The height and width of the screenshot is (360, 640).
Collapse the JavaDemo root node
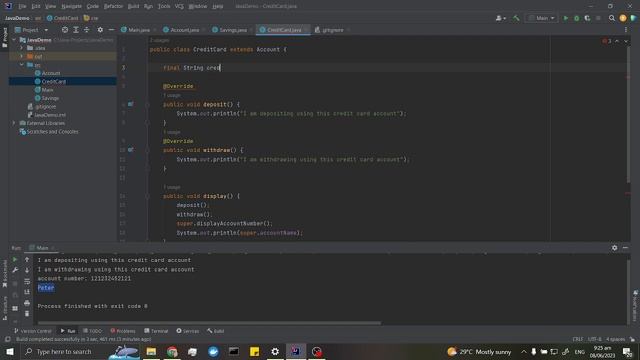tap(15, 40)
